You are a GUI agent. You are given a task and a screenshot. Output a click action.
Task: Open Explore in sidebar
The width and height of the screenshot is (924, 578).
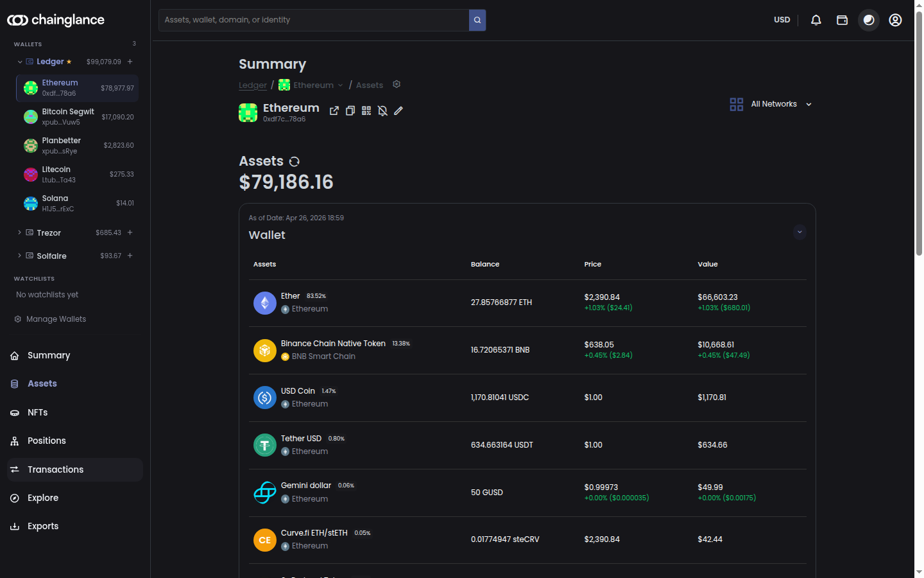(75, 498)
